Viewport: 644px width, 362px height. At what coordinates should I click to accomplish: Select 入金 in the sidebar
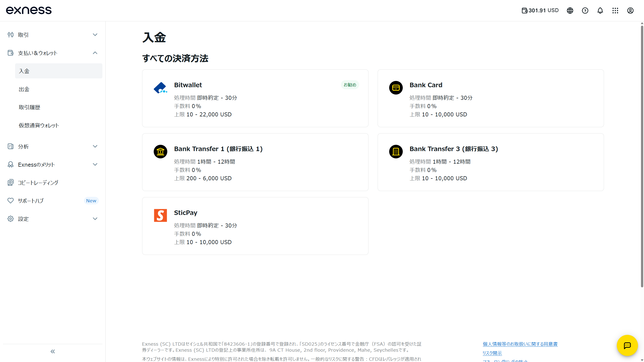[x=59, y=71]
